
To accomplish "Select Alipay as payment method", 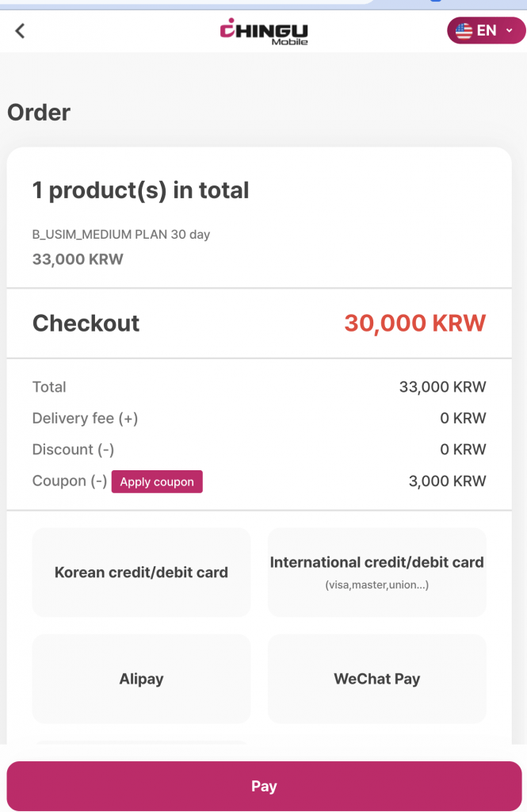I will pos(141,679).
